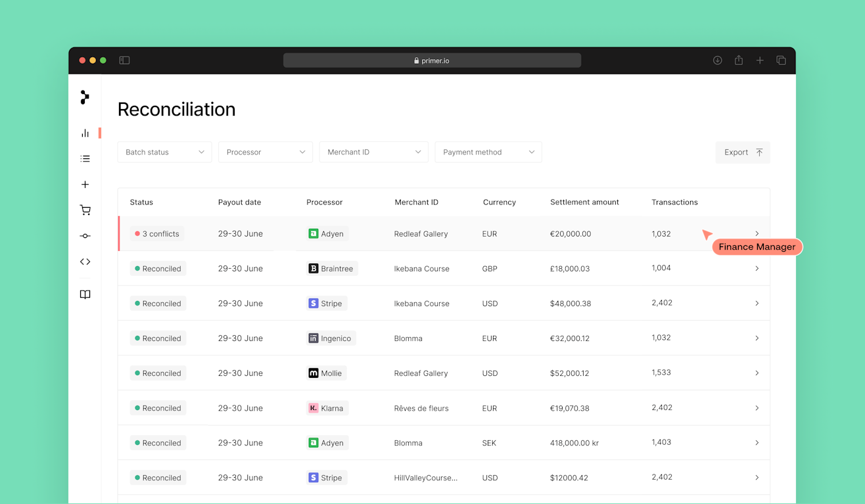Click the GBP currency cell
Image resolution: width=865 pixels, height=504 pixels.
pyautogui.click(x=490, y=269)
